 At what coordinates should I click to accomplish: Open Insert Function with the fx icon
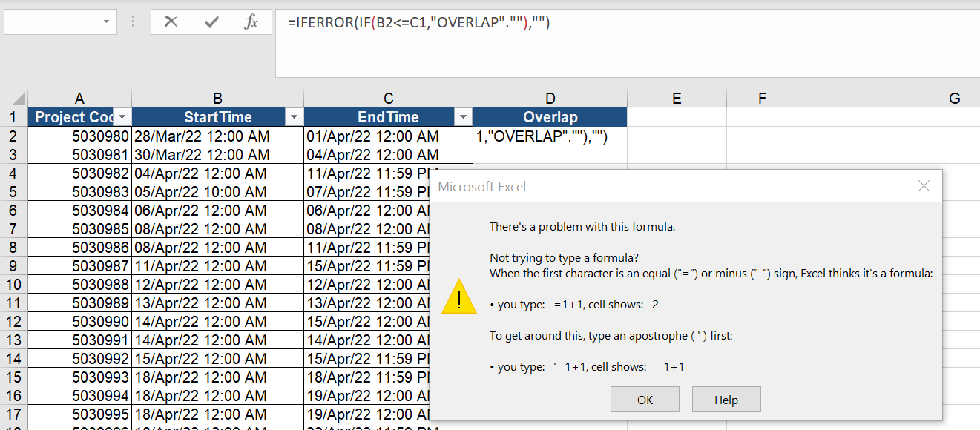pyautogui.click(x=251, y=22)
